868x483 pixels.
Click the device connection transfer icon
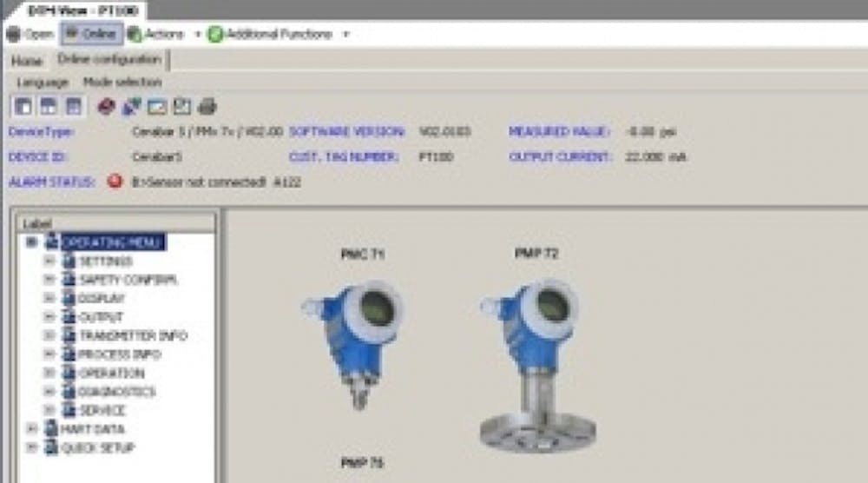point(132,106)
